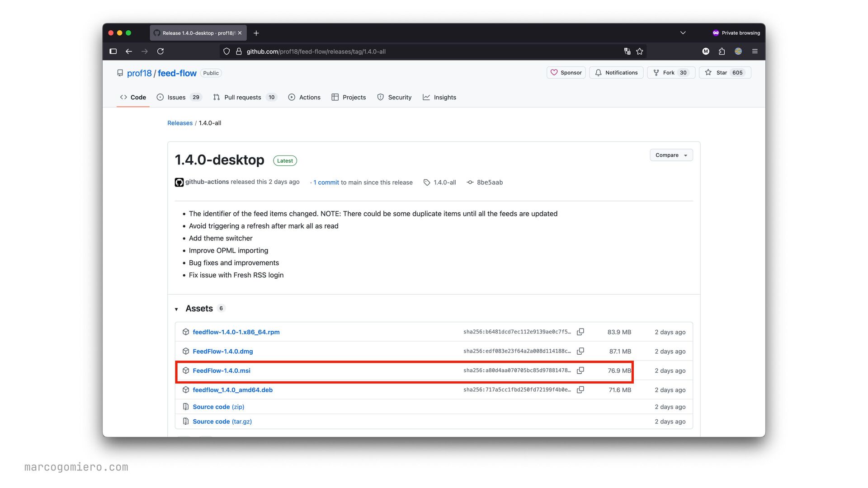The image size is (868, 488).
Task: Open the Security tab
Action: tap(394, 97)
